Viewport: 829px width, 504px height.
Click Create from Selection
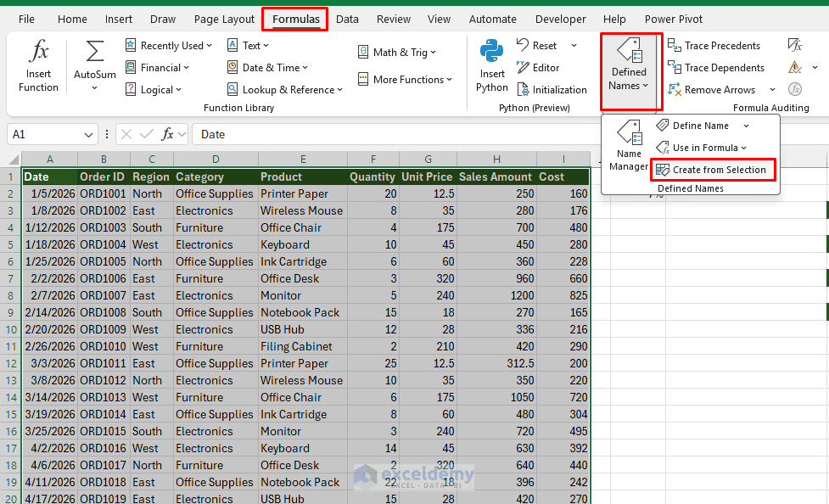[x=711, y=170]
